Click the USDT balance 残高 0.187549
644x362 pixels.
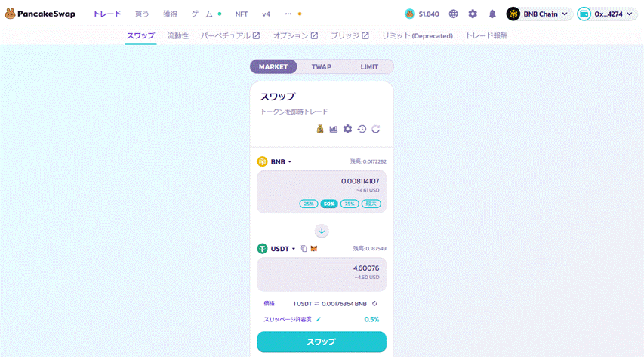click(370, 249)
